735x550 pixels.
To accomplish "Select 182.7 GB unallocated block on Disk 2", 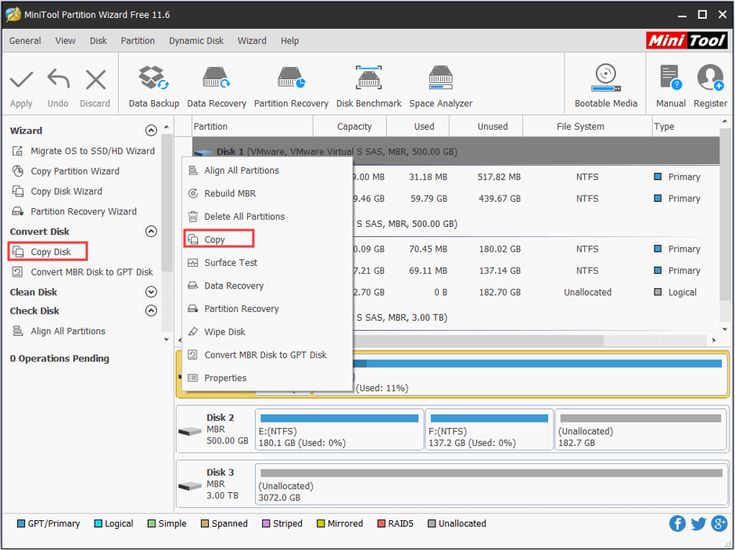I will click(640, 430).
